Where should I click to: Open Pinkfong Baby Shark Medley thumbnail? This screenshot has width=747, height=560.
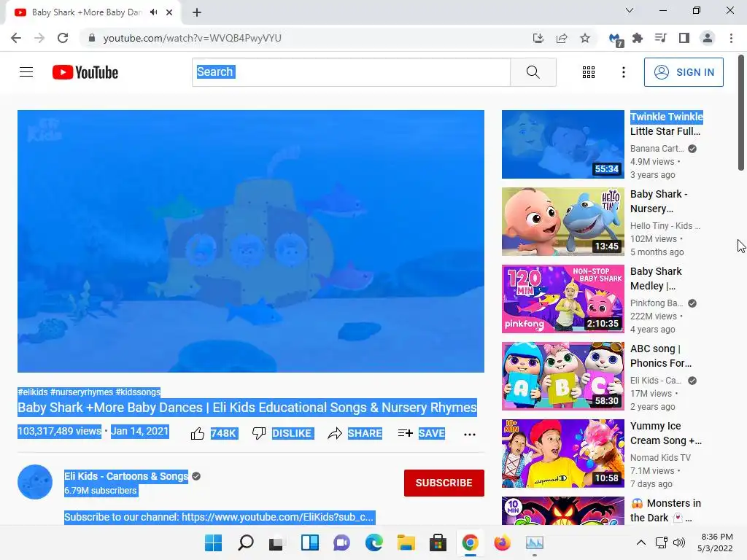tap(562, 298)
